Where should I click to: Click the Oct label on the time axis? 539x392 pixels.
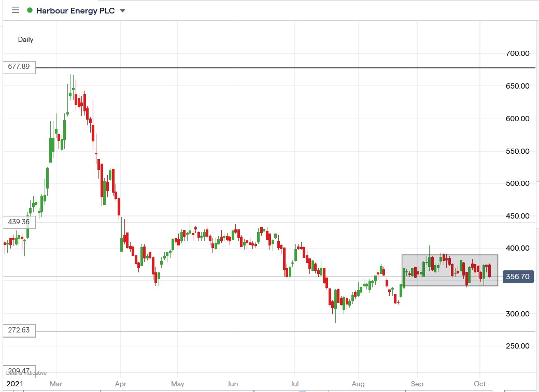[x=479, y=384]
